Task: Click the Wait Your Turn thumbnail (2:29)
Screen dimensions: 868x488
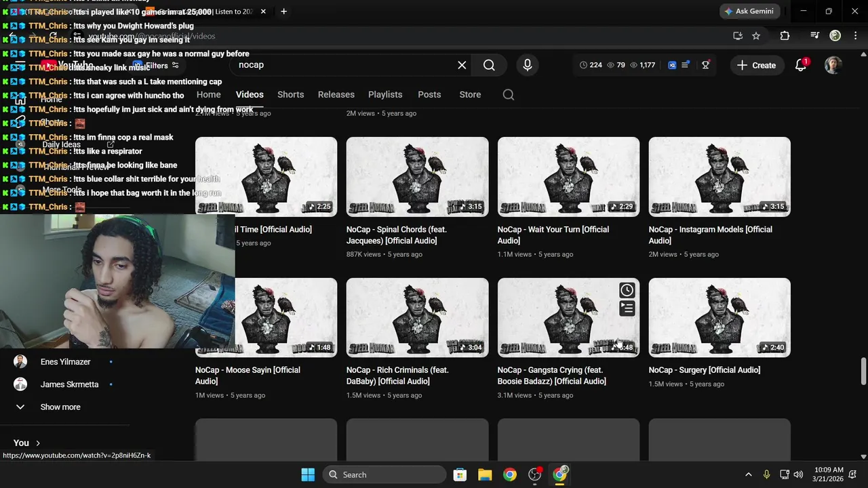Action: [x=568, y=177]
